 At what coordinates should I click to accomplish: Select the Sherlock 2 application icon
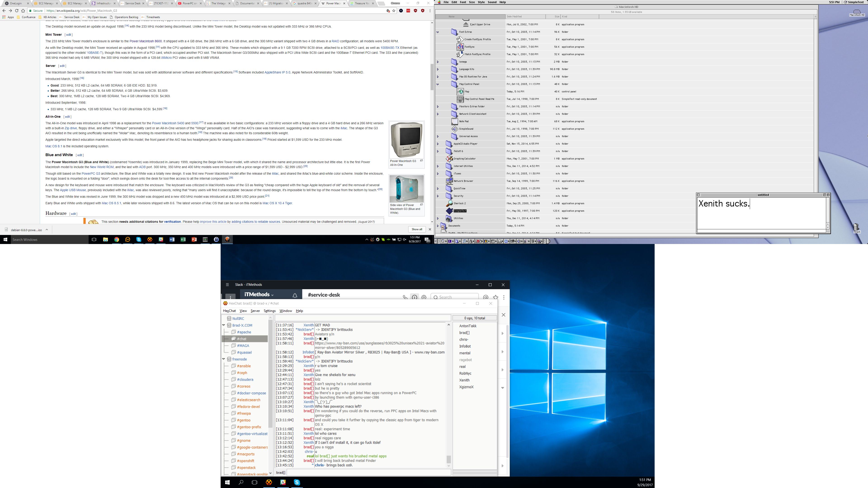(x=449, y=203)
